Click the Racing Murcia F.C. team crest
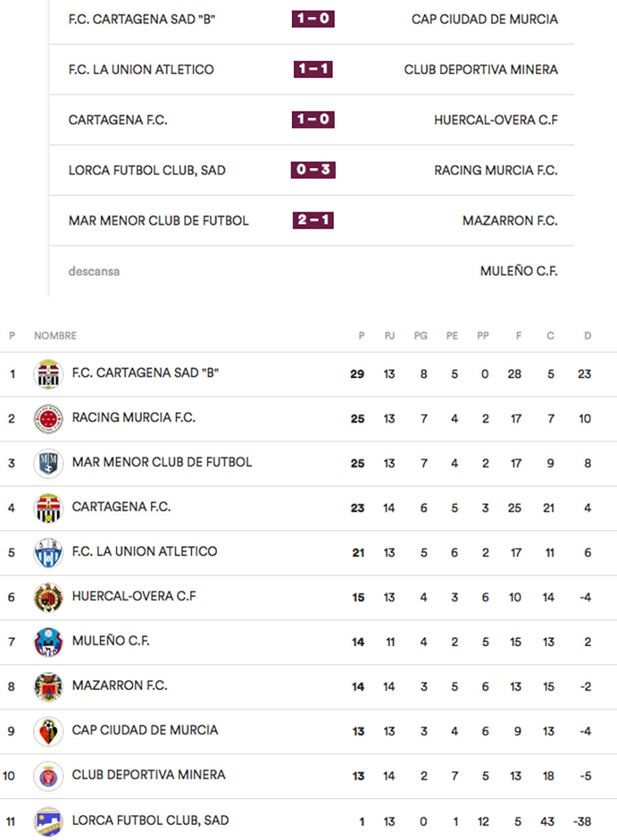This screenshot has height=840, width=617. tap(49, 419)
